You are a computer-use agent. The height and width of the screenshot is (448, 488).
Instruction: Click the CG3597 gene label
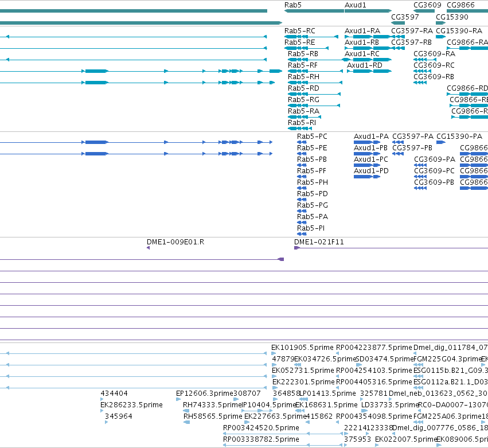pos(405,17)
